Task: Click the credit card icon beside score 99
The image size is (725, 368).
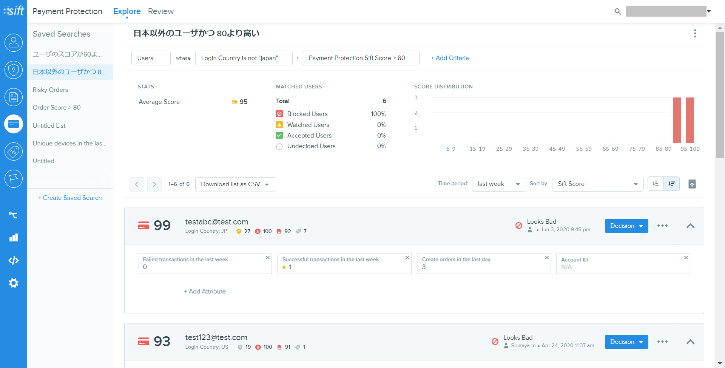Action: (x=143, y=226)
